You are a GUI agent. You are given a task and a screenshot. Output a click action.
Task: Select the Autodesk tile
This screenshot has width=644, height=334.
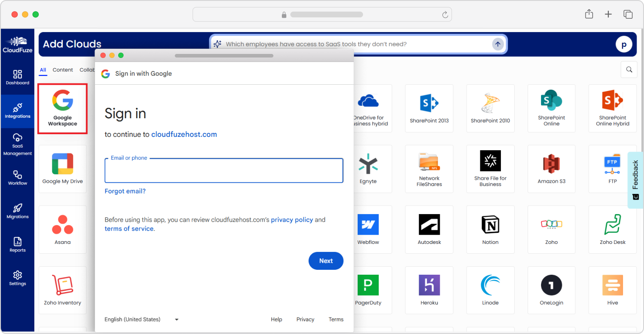(429, 230)
